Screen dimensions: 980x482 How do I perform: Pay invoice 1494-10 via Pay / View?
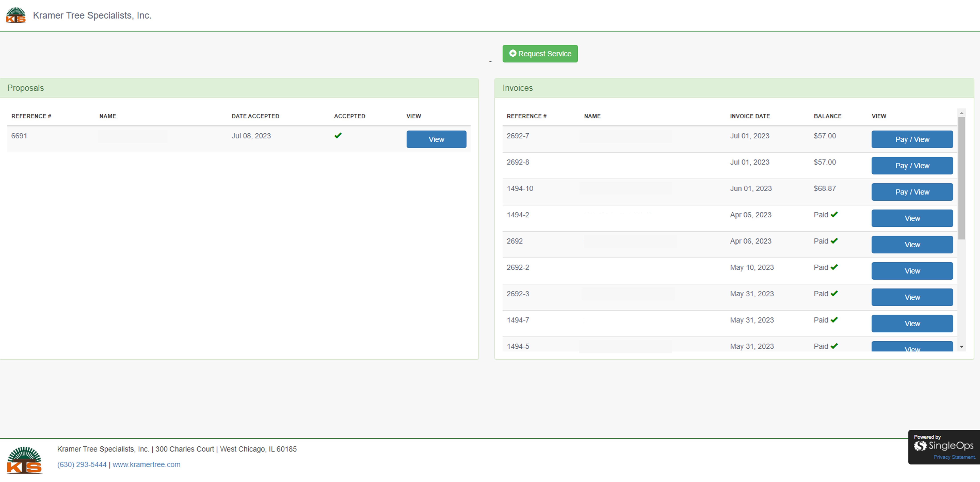click(912, 192)
